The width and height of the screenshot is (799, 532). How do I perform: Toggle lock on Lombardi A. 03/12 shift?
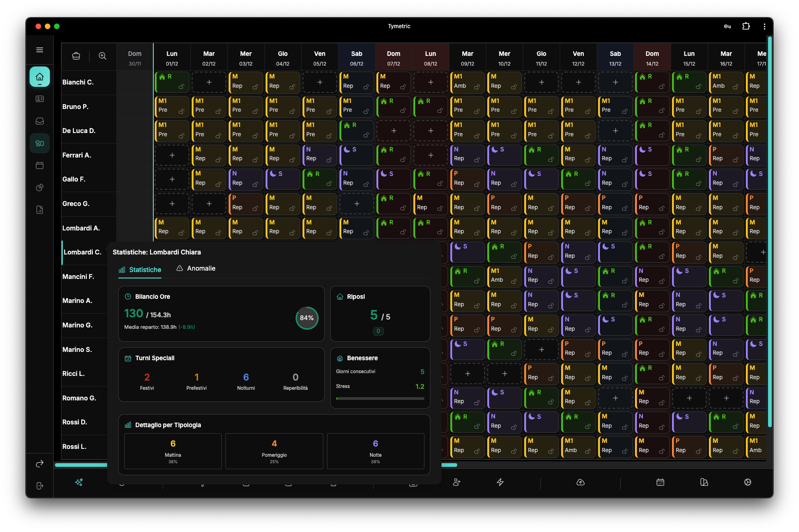pos(255,233)
